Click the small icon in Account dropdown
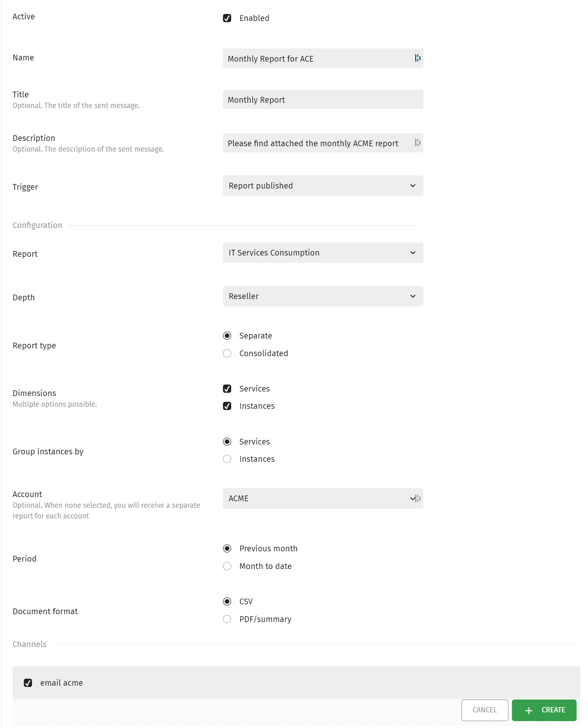 coord(418,498)
